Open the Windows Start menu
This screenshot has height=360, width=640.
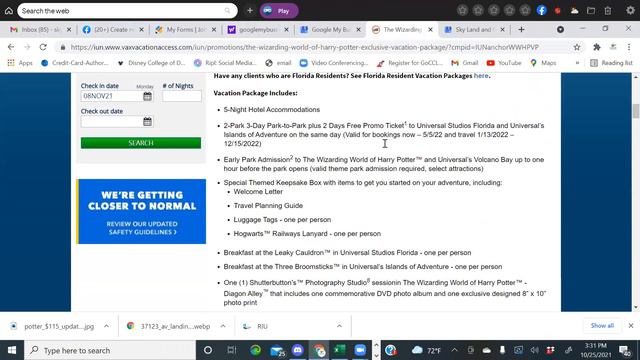point(12,350)
